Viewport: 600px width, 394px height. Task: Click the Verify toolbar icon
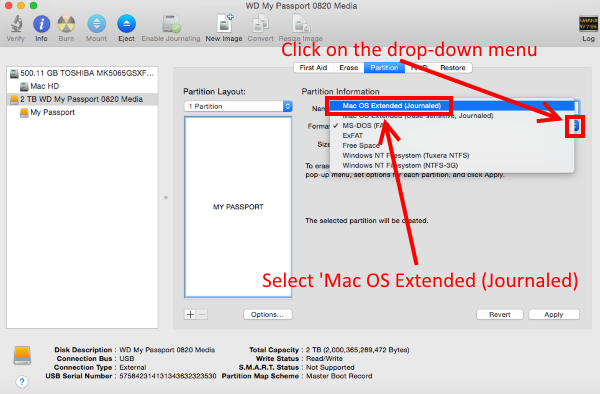pos(16,28)
